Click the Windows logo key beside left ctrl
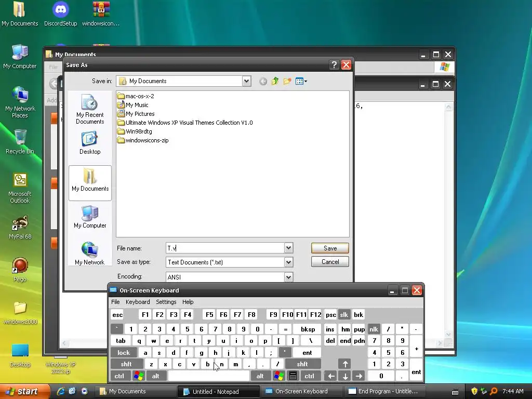This screenshot has width=532, height=399. pyautogui.click(x=138, y=376)
